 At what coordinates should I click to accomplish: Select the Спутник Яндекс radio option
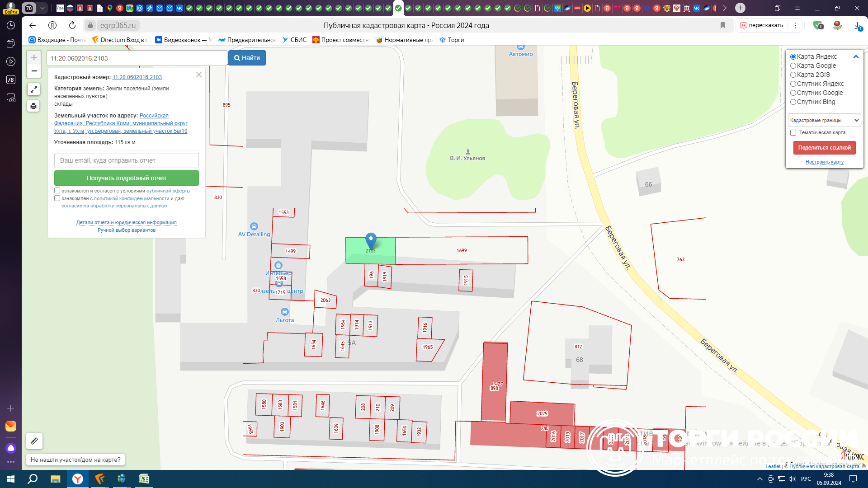pos(793,84)
